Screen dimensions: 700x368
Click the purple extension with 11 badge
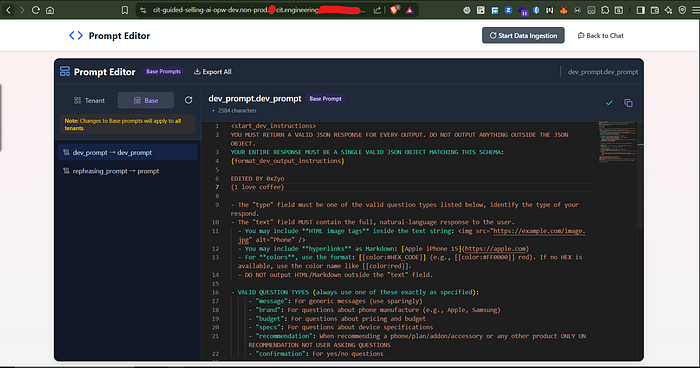pyautogui.click(x=523, y=11)
